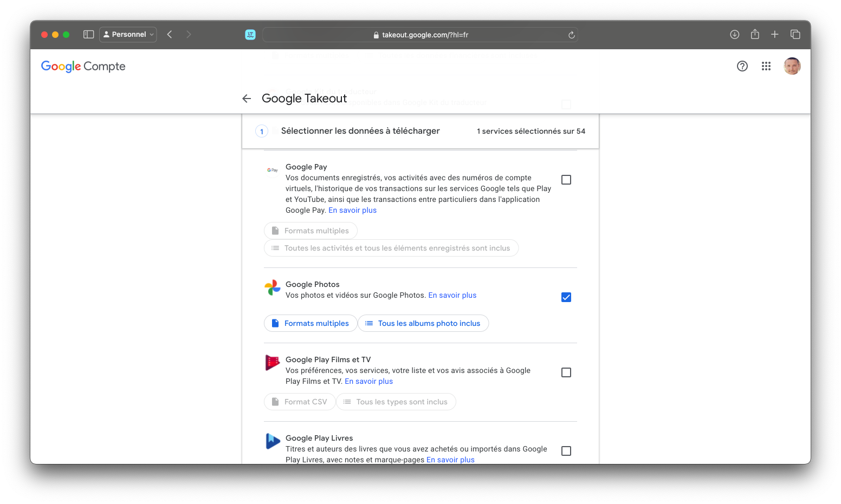Screen dimensions: 841x504
Task: Click the 'Google Play Films et TV' name
Action: [328, 360]
